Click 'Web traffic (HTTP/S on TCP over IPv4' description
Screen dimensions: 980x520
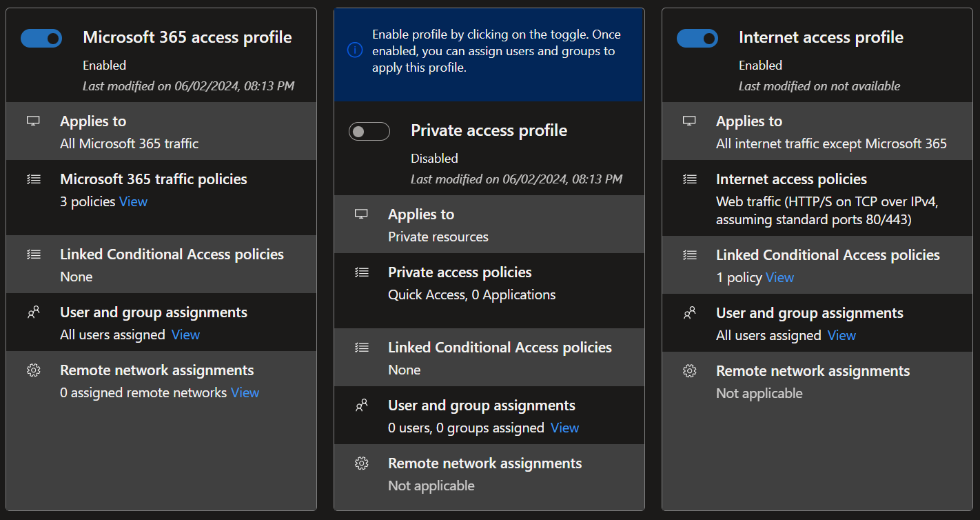tap(827, 210)
